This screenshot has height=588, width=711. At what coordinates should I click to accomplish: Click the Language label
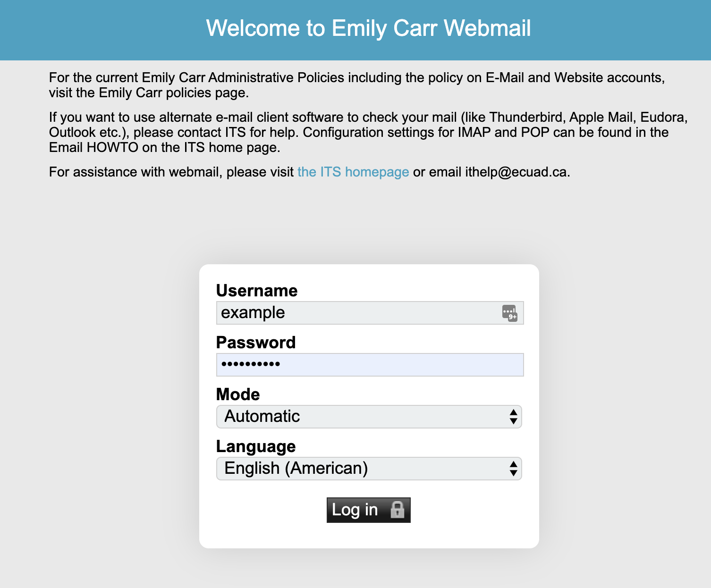tap(256, 446)
